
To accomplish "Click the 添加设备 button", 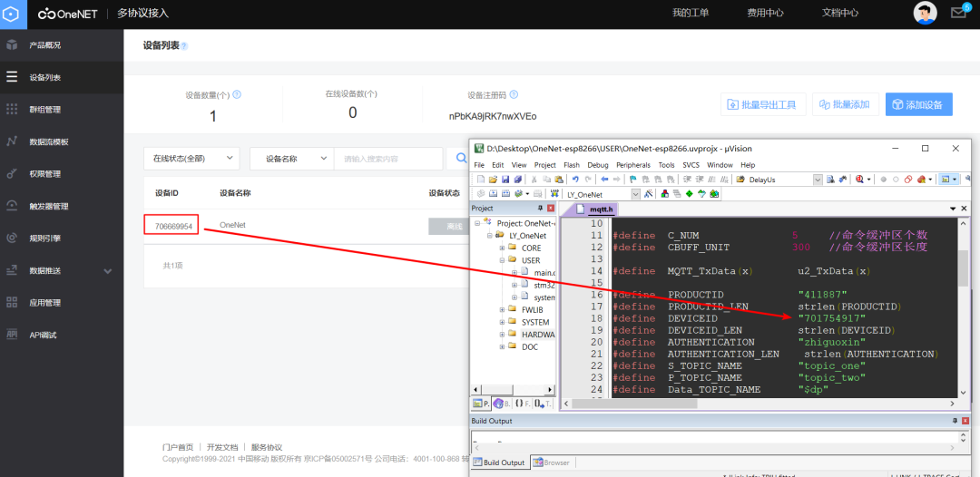I will coord(918,104).
